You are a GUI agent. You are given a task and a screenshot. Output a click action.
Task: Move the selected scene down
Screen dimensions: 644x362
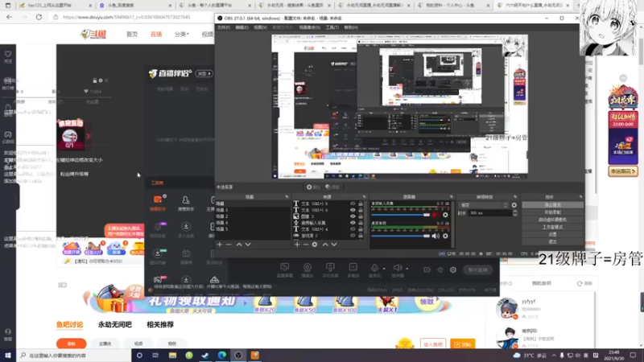pos(248,245)
